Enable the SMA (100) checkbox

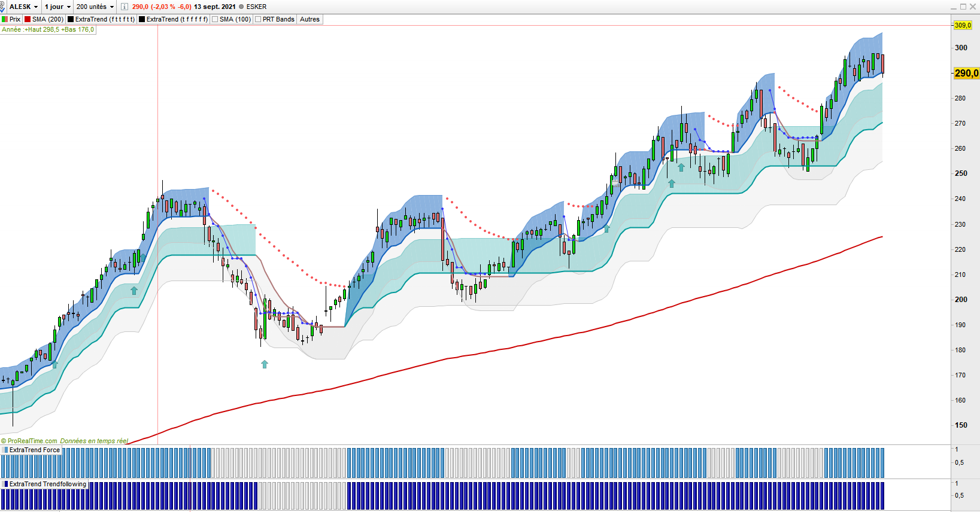point(216,19)
